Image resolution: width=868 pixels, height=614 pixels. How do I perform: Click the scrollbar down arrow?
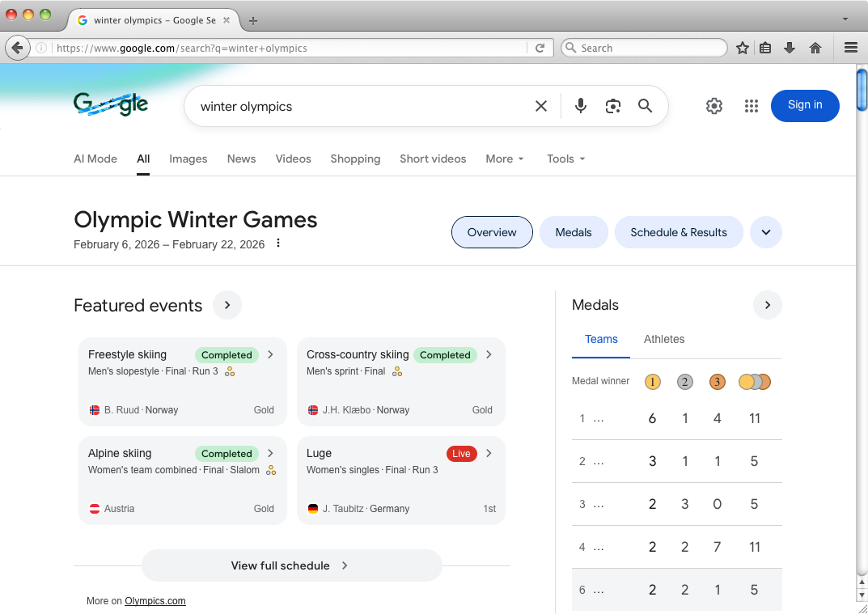click(x=862, y=595)
